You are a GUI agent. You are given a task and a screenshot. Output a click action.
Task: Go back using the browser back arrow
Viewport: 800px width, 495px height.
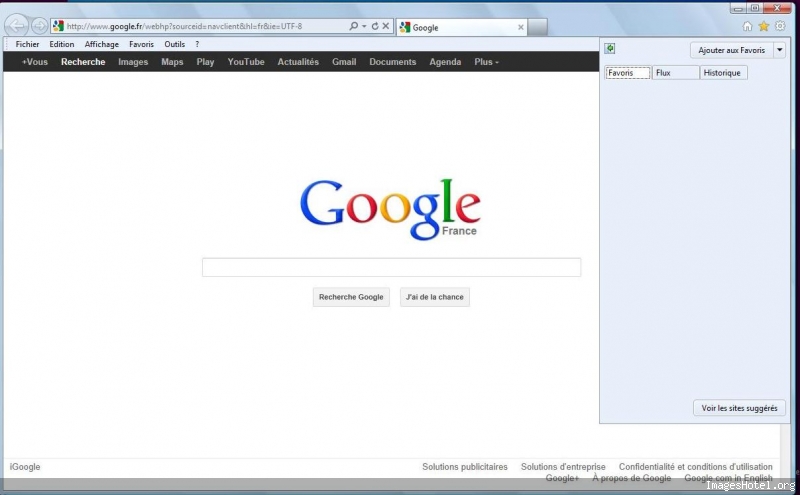click(x=17, y=26)
